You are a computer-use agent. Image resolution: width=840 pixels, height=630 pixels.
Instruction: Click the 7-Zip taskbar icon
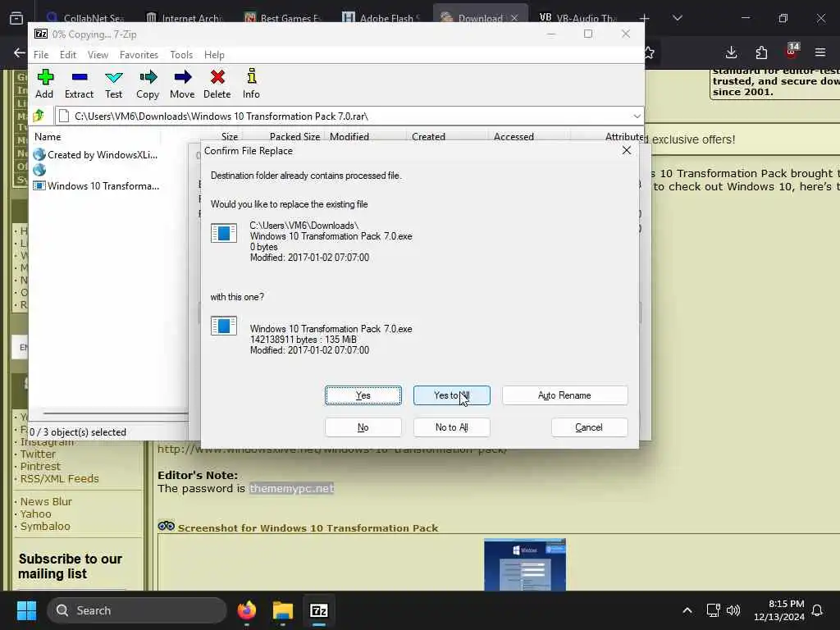319,610
